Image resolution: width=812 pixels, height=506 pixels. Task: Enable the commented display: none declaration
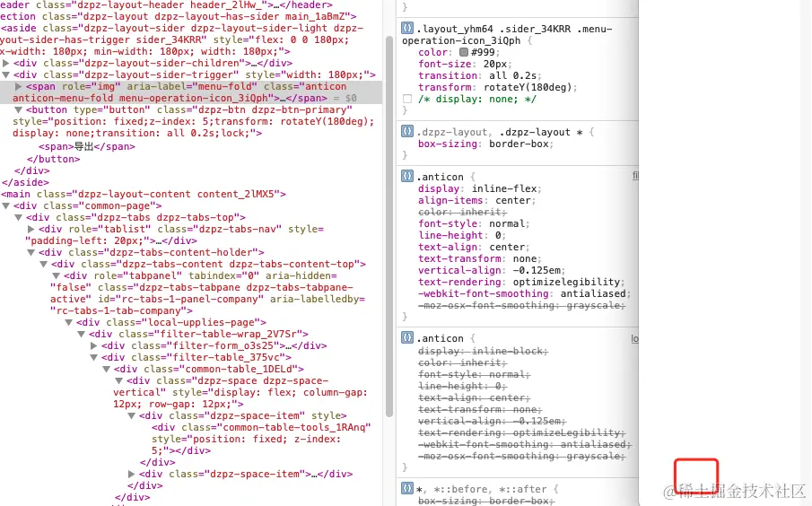click(407, 99)
